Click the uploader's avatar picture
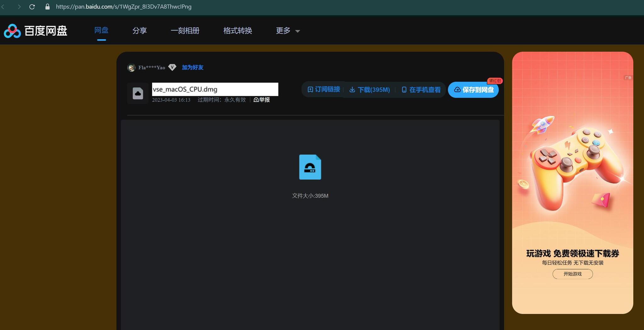The image size is (644, 330). 131,68
